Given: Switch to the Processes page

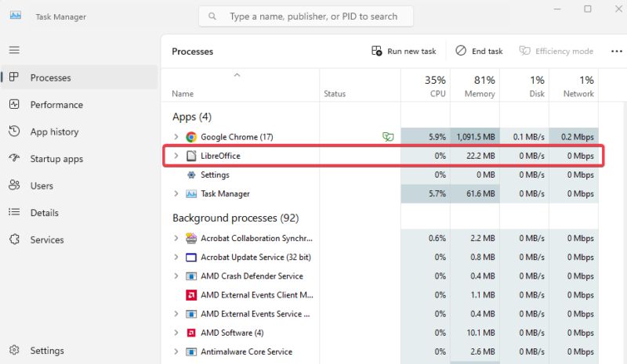Looking at the screenshot, I should (x=79, y=77).
